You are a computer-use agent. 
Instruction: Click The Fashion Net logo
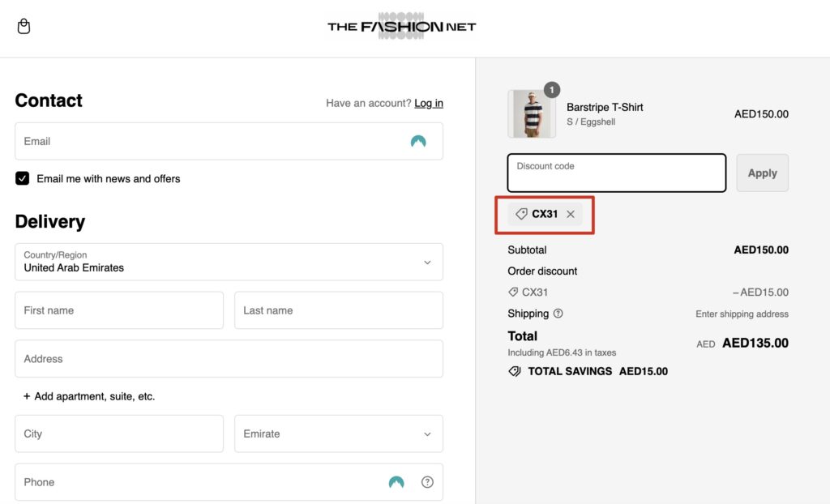(x=401, y=27)
